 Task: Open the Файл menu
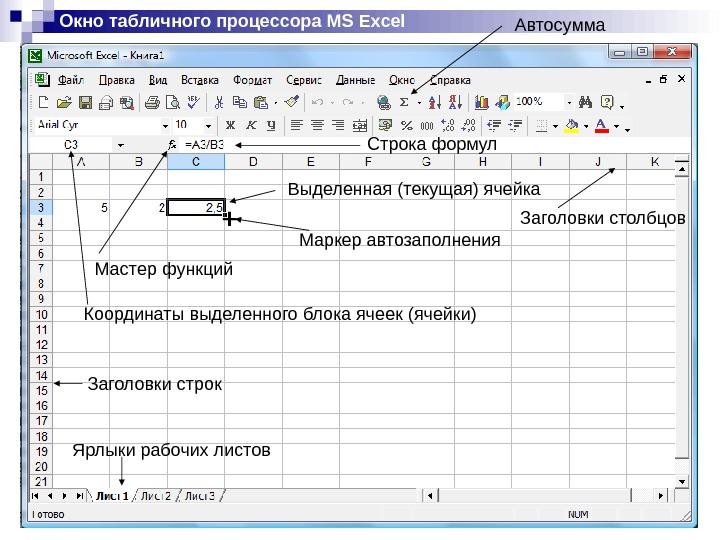click(x=70, y=80)
